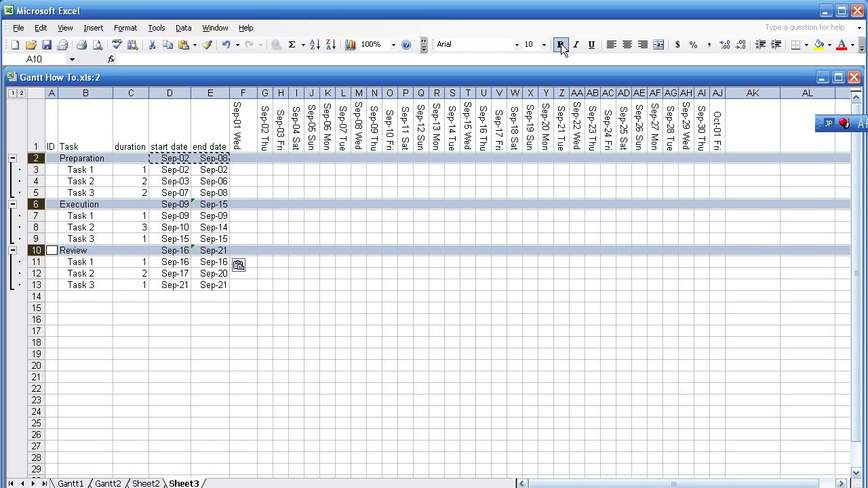Open the Edit menu
Viewport: 868px width, 488px height.
click(x=41, y=28)
